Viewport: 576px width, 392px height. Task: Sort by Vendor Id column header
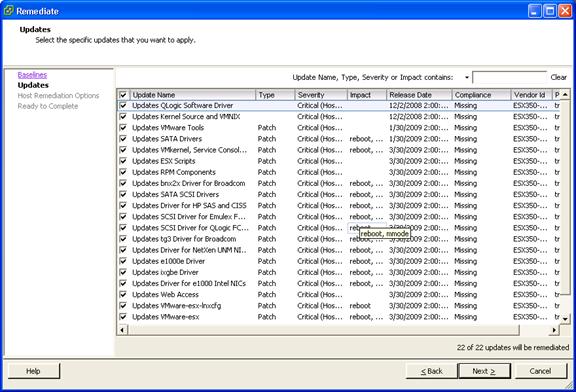pyautogui.click(x=532, y=95)
